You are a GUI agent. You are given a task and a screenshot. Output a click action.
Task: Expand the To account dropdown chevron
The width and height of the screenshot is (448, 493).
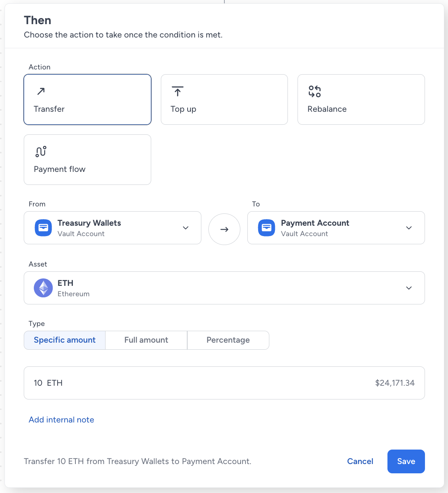(x=409, y=228)
